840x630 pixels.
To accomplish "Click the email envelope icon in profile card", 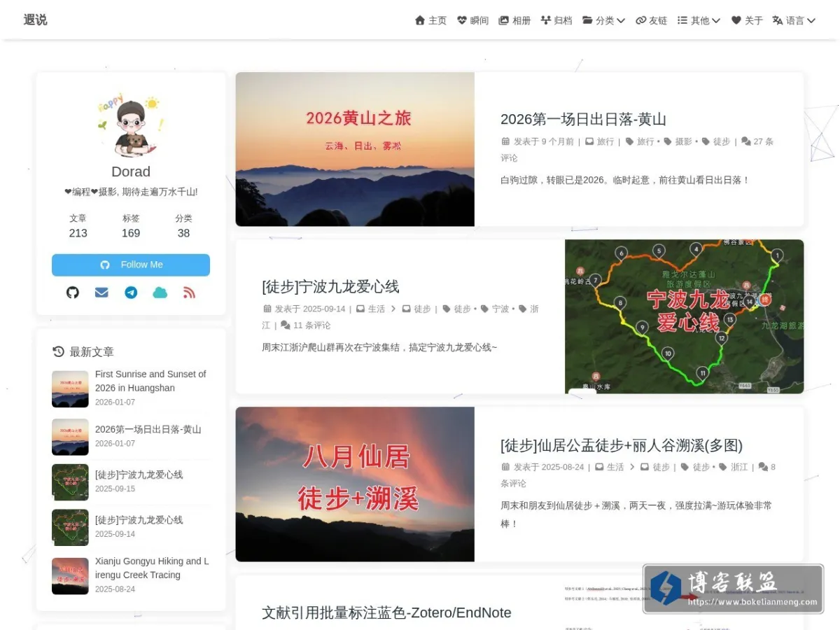I will coord(101,293).
